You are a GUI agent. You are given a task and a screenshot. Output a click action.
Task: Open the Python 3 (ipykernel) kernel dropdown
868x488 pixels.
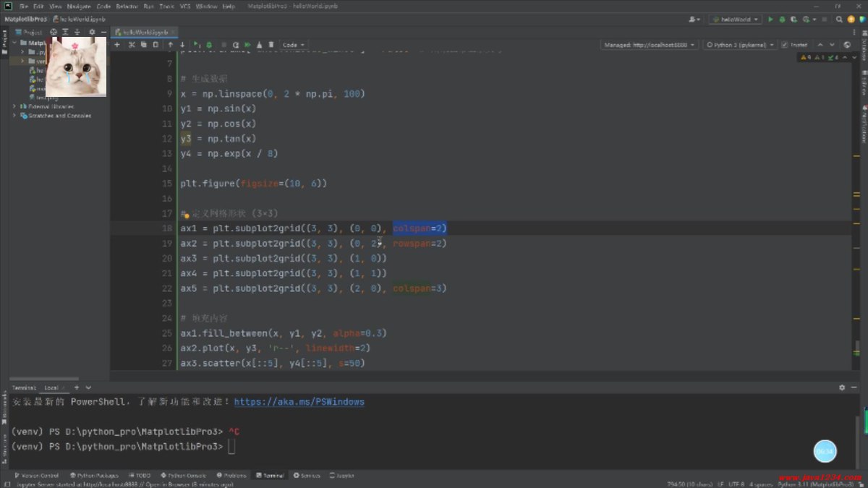[x=741, y=44]
